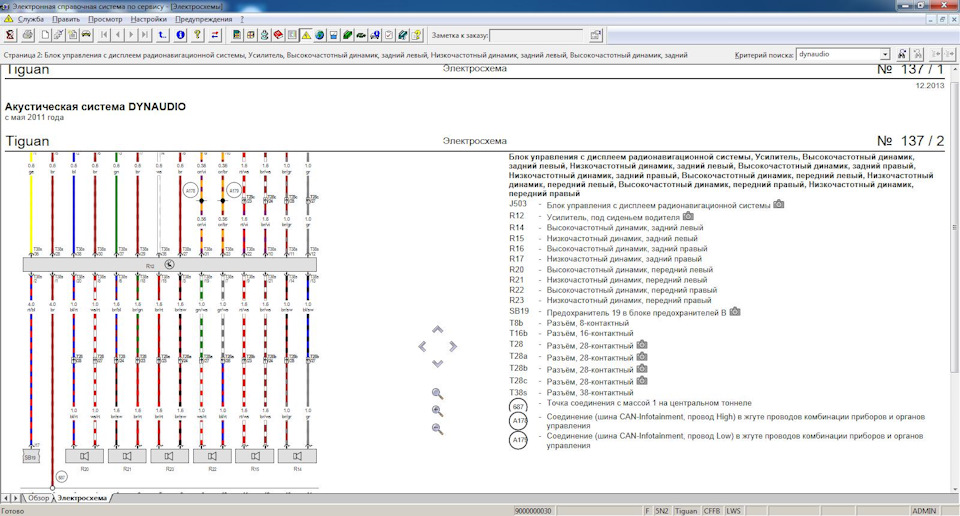The width and height of the screenshot is (960, 516).
Task: Select speaker R14 in the diagram
Action: pos(297,456)
